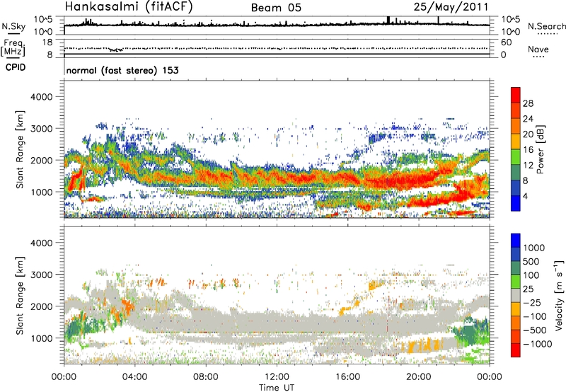Click the "Power [dB]" colorbar title

(x=540, y=149)
